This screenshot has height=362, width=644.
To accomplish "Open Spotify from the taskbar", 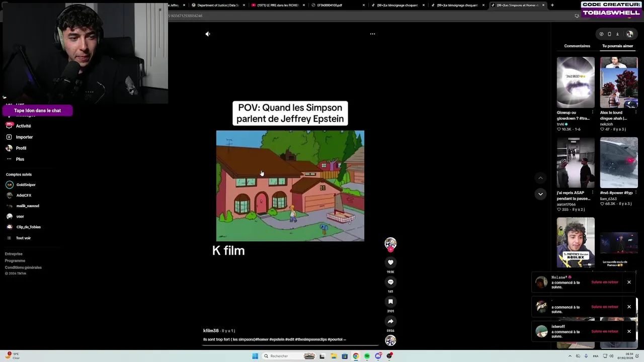I will pos(367,356).
